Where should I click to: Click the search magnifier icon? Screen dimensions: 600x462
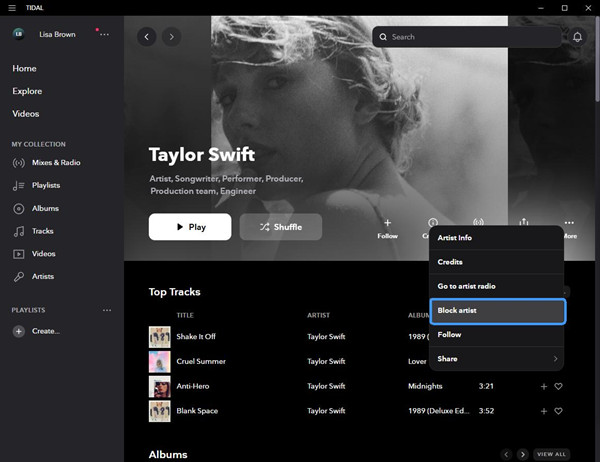(x=383, y=37)
